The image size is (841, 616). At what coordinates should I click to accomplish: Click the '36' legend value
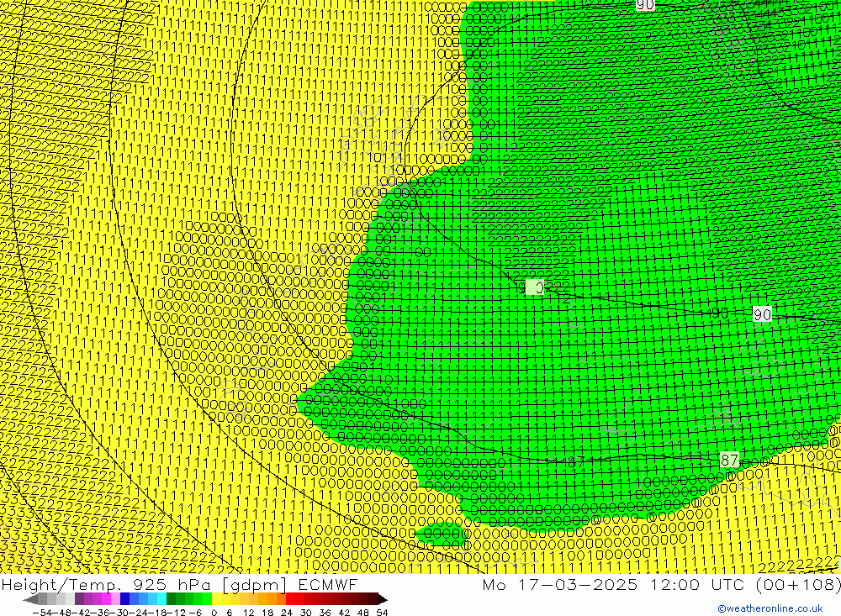[325, 613]
